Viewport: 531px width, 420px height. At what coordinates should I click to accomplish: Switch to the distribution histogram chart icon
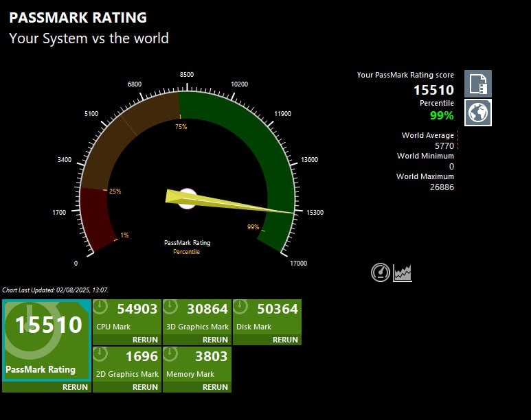[403, 273]
